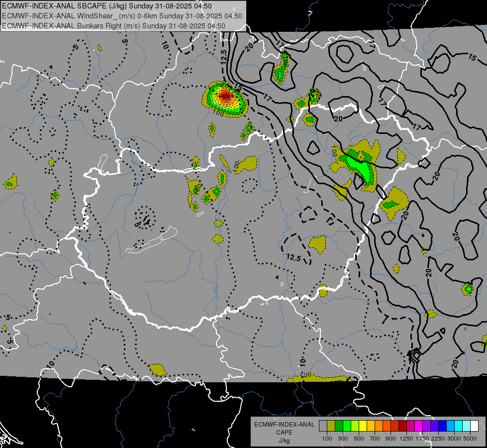Select the SBCAPE (J/kg) title line
This screenshot has height=448, width=487.
[107, 6]
